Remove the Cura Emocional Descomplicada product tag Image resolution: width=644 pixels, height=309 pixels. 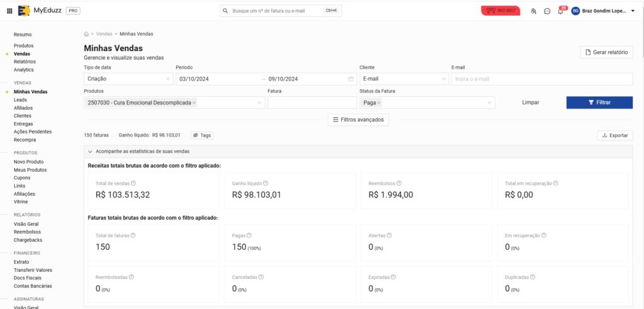[194, 103]
